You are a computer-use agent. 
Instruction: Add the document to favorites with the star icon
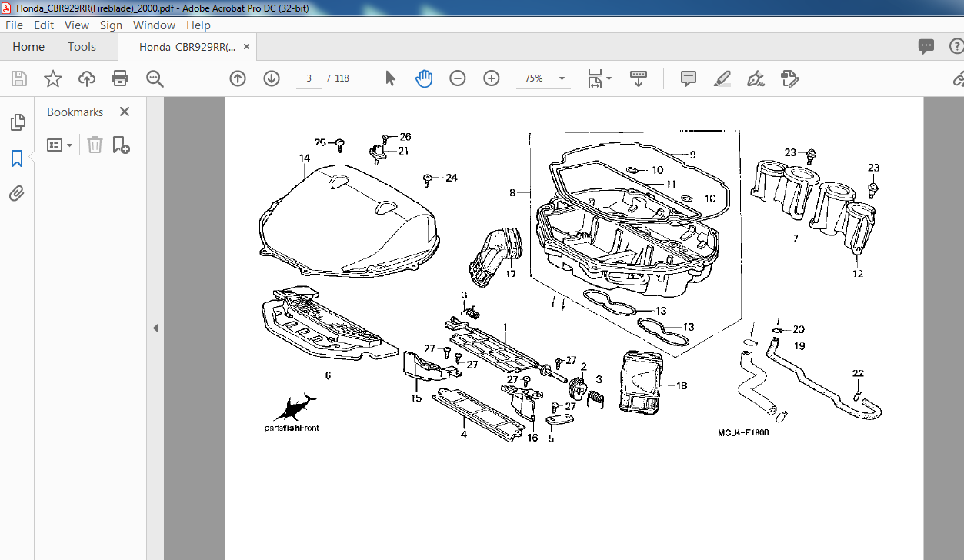(52, 78)
